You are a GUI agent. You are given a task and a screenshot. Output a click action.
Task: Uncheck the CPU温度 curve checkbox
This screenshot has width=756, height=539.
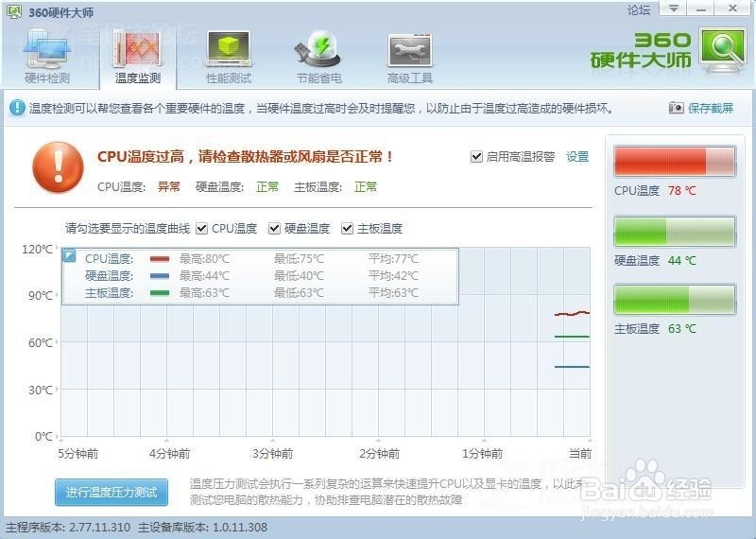click(202, 228)
